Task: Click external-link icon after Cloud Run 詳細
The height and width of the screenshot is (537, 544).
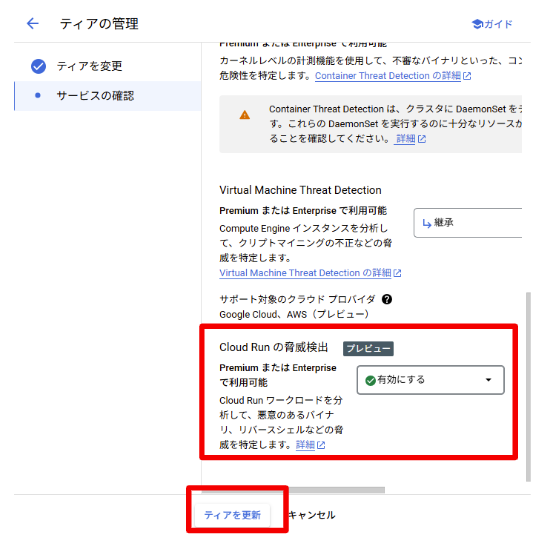Action: (x=321, y=445)
